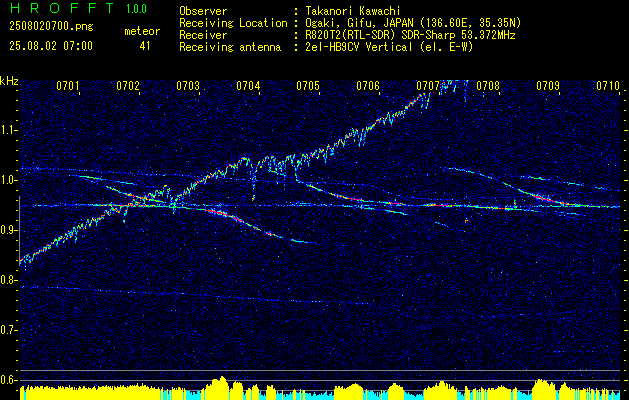Click the Ogaki, Gifu, JAPAN location text
This screenshot has height=400, width=629.
[413, 23]
